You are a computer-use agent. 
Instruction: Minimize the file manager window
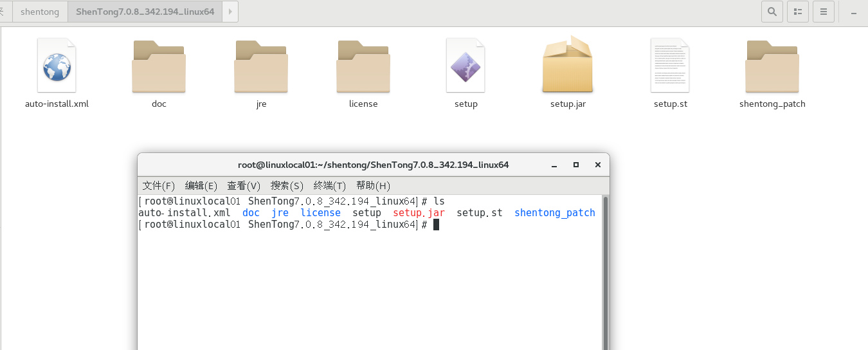click(x=854, y=12)
